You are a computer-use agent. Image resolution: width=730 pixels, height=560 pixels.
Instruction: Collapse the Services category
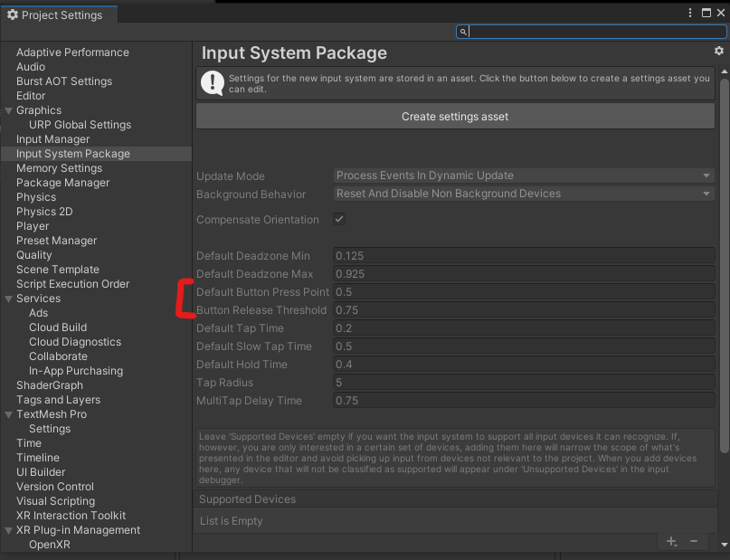point(8,299)
